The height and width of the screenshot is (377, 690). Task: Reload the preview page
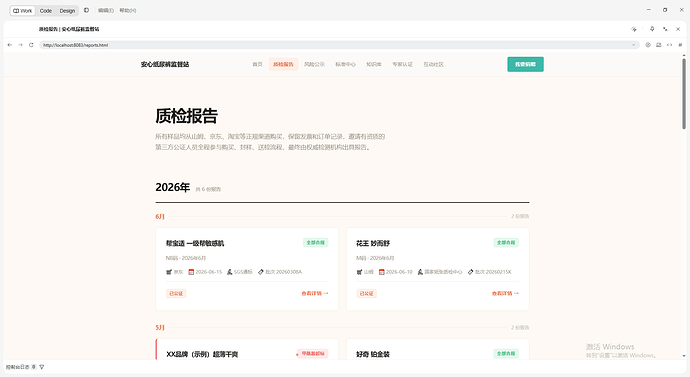point(31,45)
